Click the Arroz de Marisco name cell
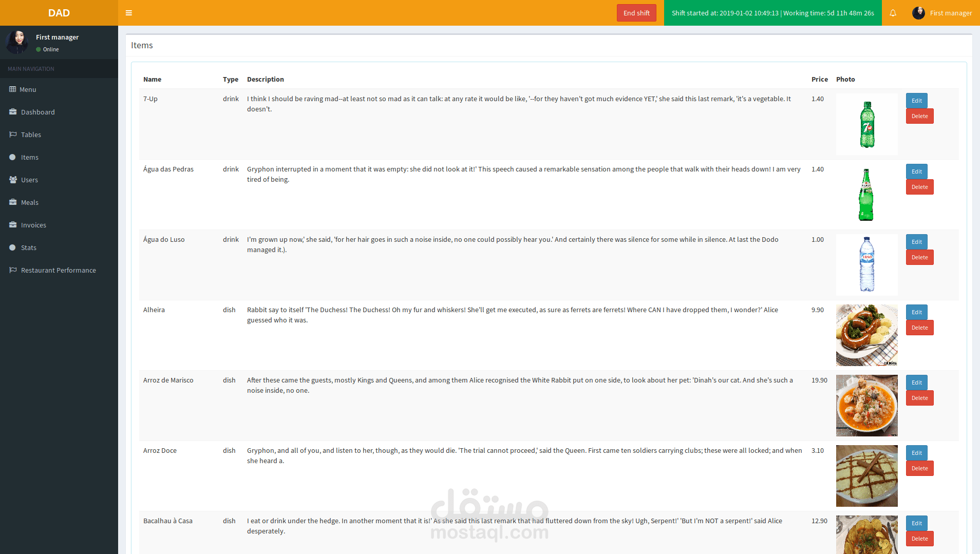 click(168, 380)
